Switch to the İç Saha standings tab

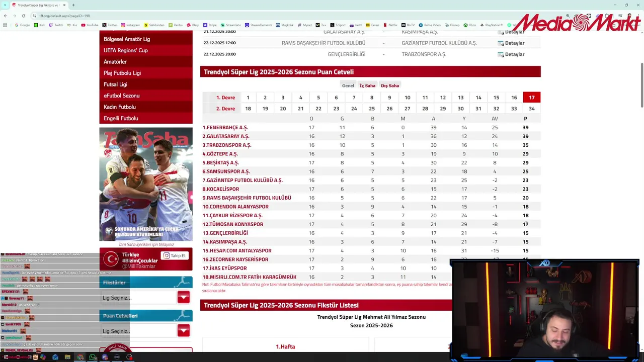point(367,85)
